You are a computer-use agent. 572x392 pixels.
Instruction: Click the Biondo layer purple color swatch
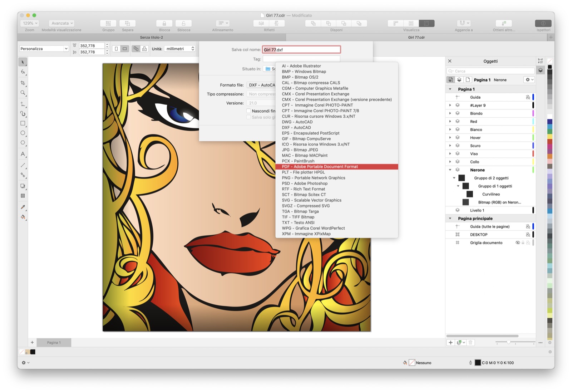(x=533, y=113)
